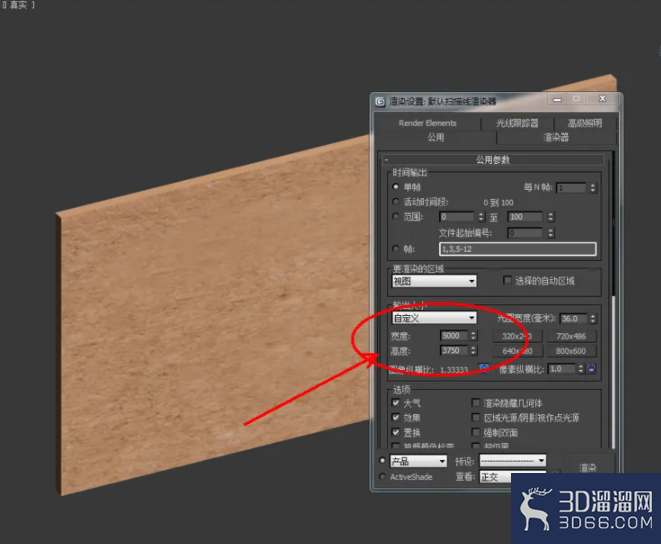Switch to the 高级照明 advanced lighting tab

(x=585, y=123)
